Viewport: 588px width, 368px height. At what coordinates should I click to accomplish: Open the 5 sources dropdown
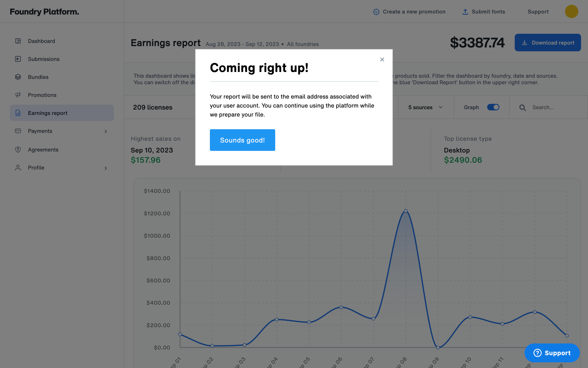pyautogui.click(x=426, y=107)
